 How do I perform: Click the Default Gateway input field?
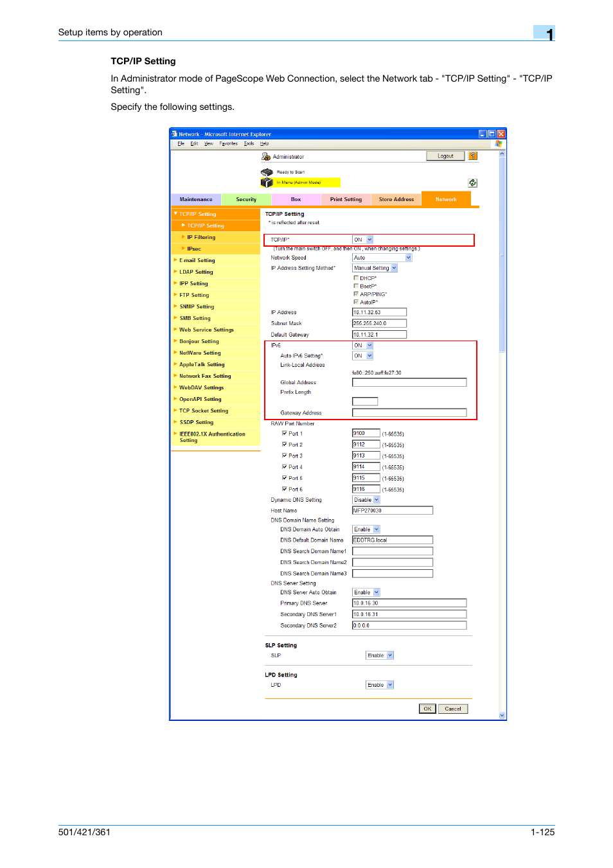click(x=379, y=335)
